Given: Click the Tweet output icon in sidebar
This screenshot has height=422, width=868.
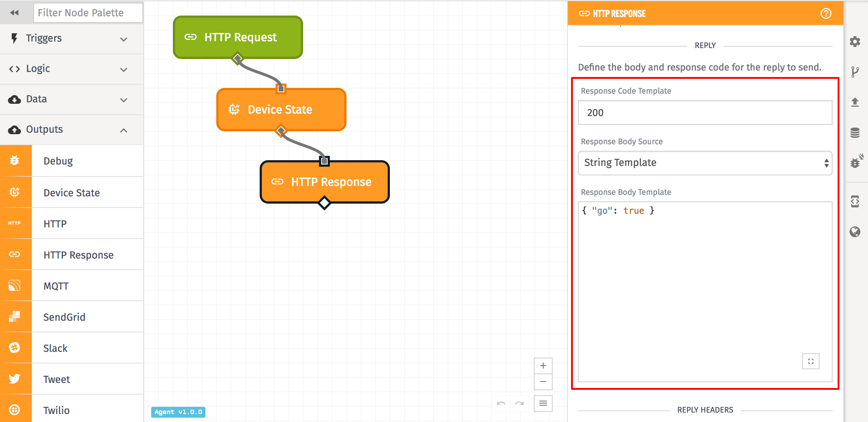Looking at the screenshot, I should click(15, 379).
